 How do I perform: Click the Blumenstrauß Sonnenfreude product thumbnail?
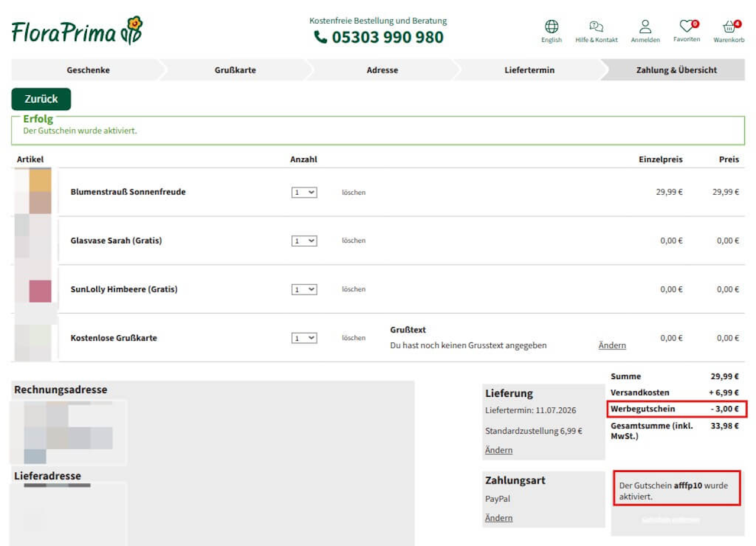(x=33, y=191)
